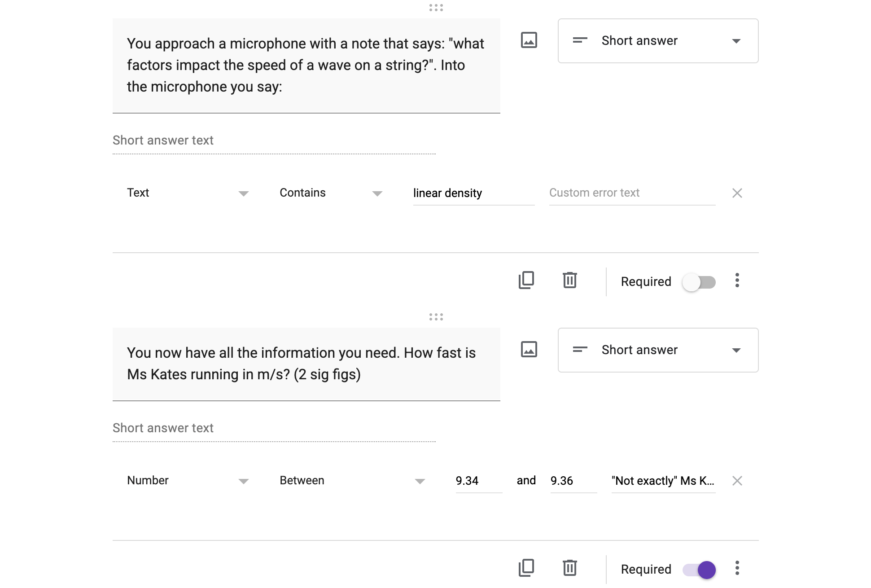
Task: Open the Between condition dropdown
Action: tap(352, 481)
